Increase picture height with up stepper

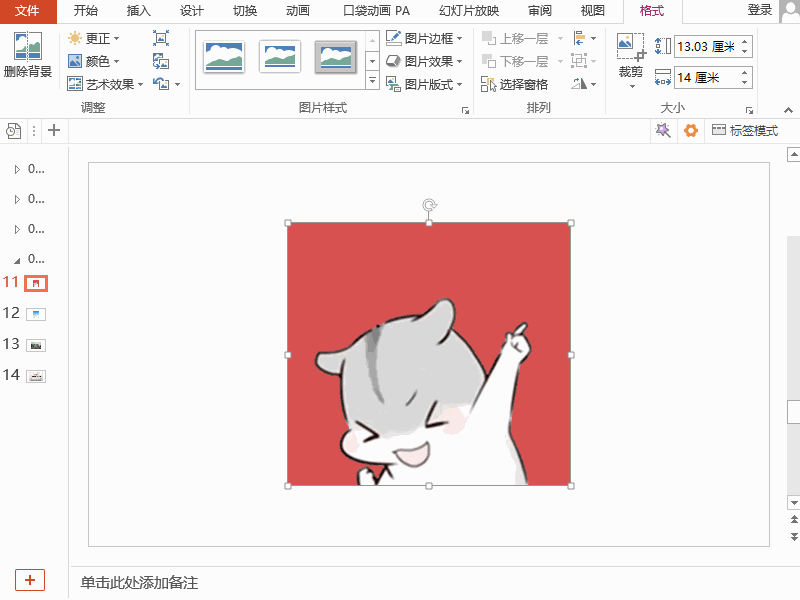pos(745,42)
